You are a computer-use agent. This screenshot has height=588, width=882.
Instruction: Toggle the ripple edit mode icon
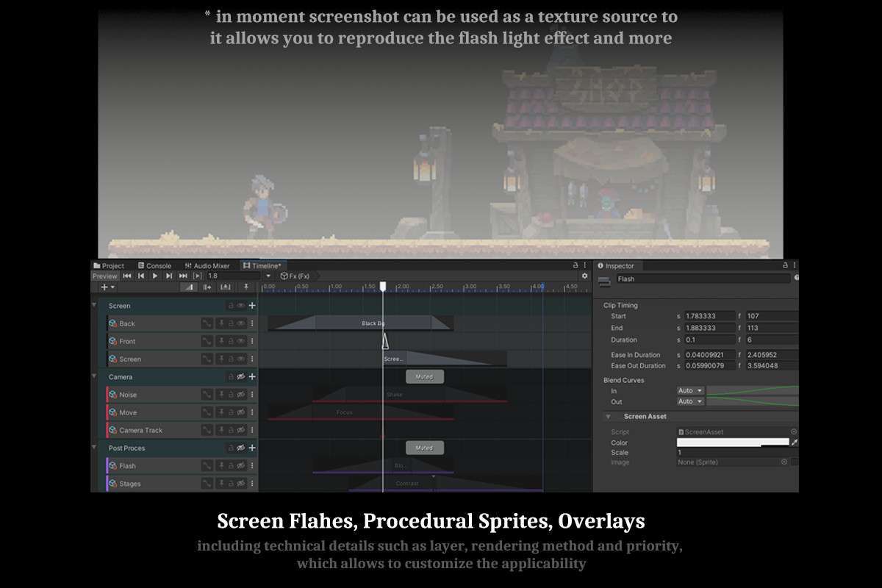point(207,287)
